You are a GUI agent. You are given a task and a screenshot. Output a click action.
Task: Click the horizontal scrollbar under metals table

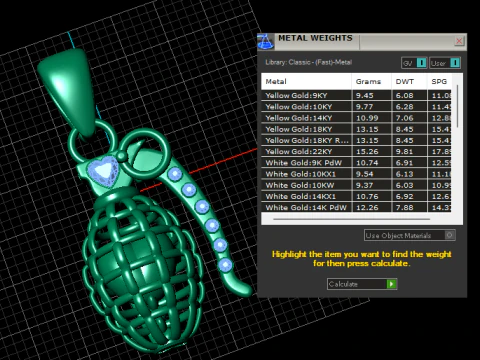tap(351, 219)
